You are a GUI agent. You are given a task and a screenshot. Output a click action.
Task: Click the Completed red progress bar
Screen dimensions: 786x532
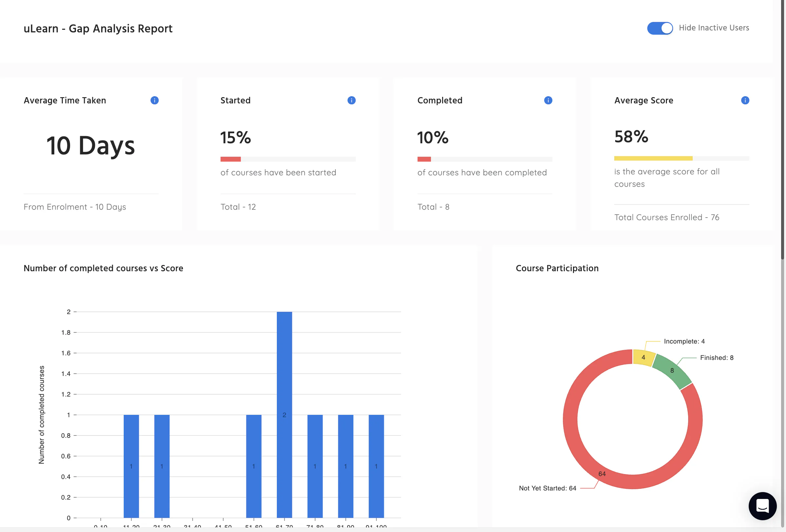pyautogui.click(x=424, y=159)
